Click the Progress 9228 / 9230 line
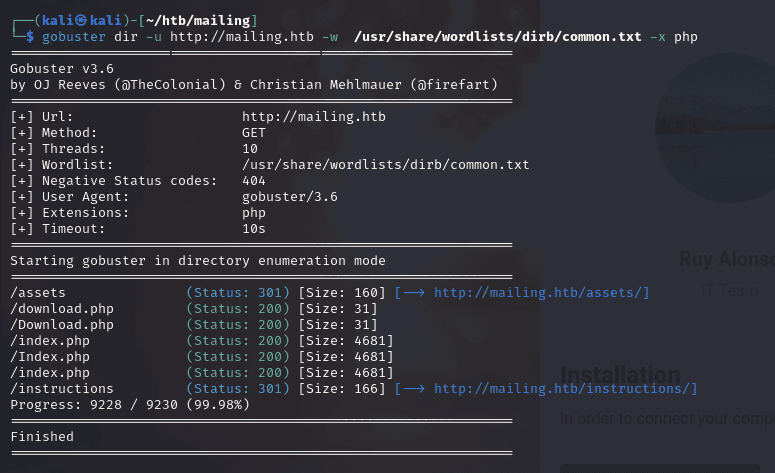 point(130,404)
